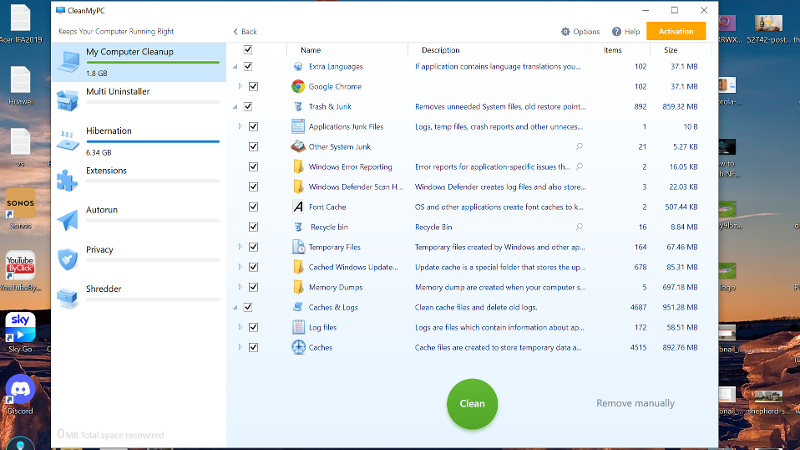
Task: Collapse the Trash & Junk group
Action: (236, 107)
